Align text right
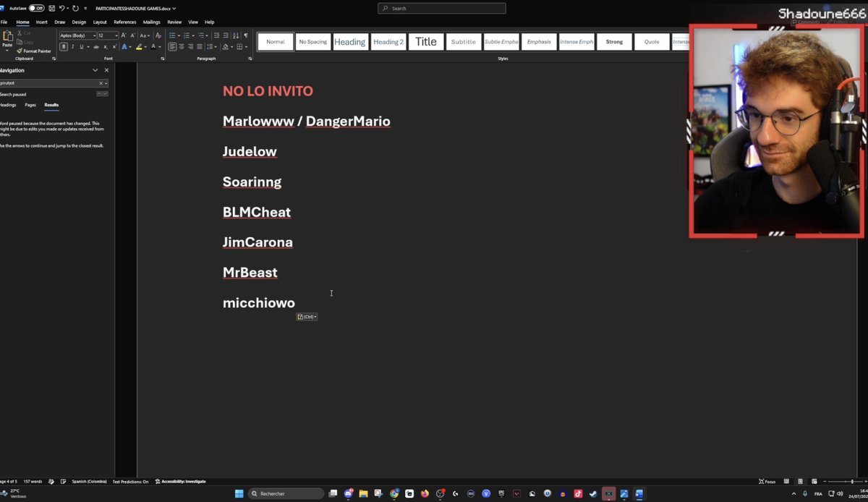 (190, 46)
